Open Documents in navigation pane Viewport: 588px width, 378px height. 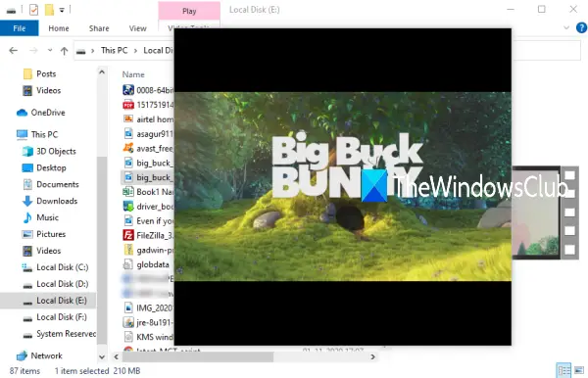58,184
